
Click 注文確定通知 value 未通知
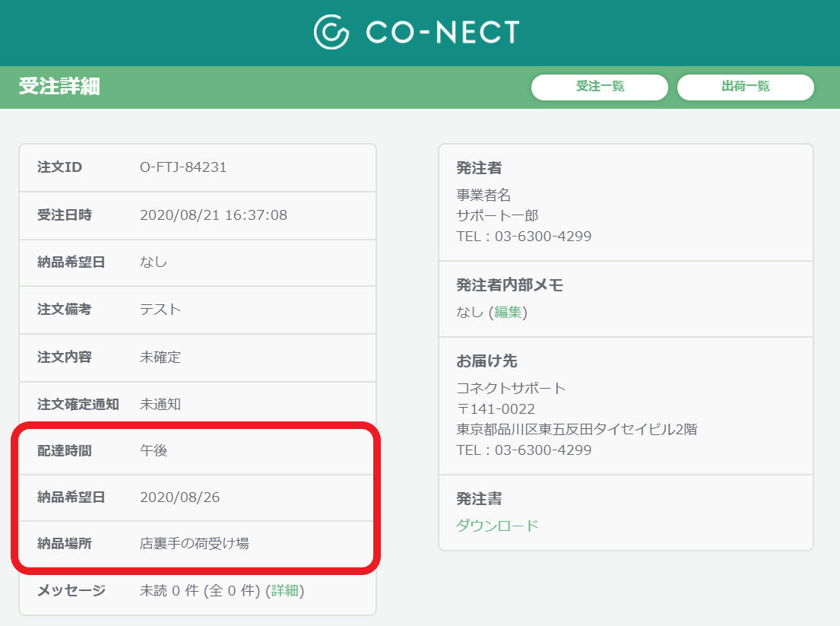click(x=160, y=404)
